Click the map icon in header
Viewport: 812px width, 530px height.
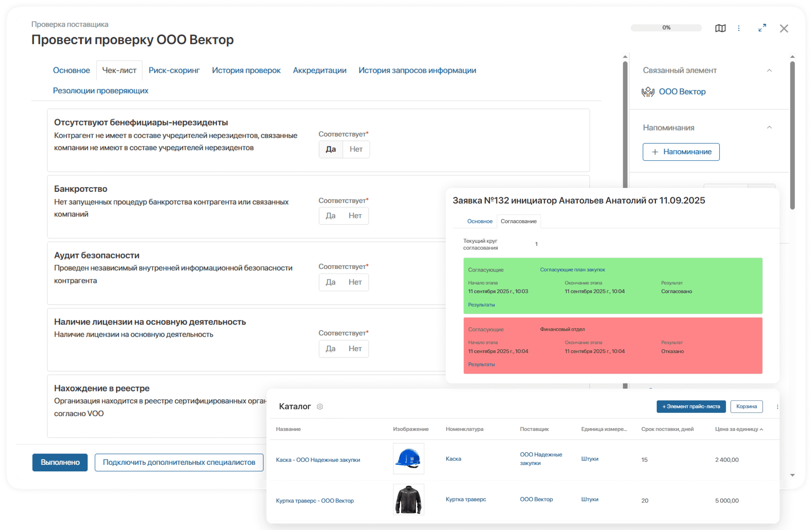720,28
